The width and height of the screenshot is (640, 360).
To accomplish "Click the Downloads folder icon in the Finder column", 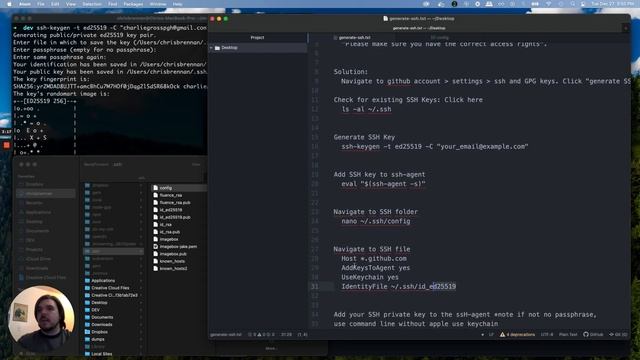I will 87,325.
